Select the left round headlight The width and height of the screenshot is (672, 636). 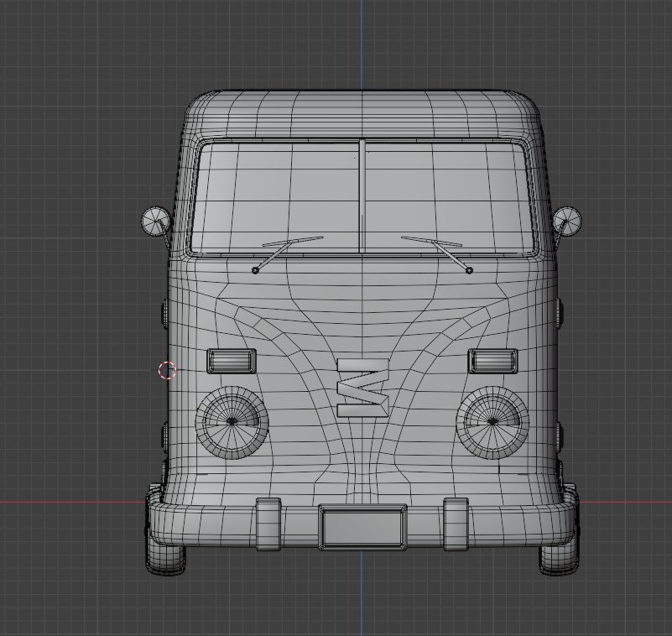[x=232, y=422]
